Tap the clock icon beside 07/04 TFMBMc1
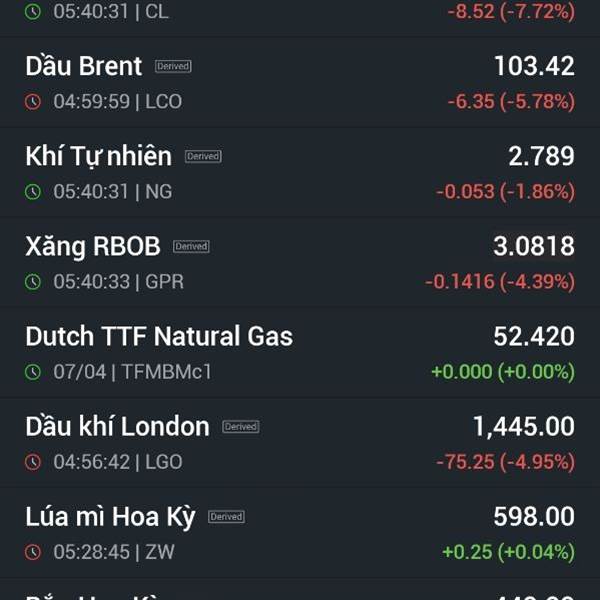The width and height of the screenshot is (600, 600). tap(33, 372)
